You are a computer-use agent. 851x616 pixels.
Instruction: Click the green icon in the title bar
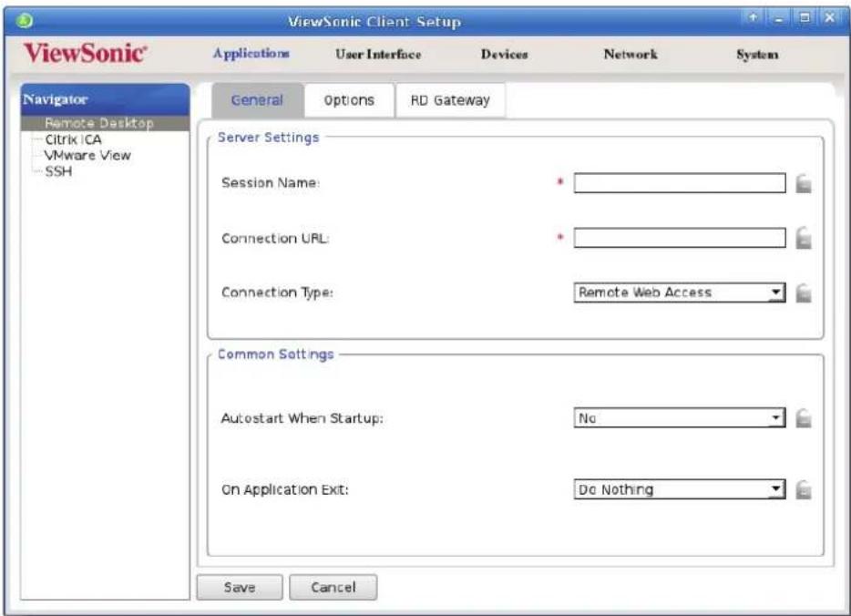(x=25, y=21)
